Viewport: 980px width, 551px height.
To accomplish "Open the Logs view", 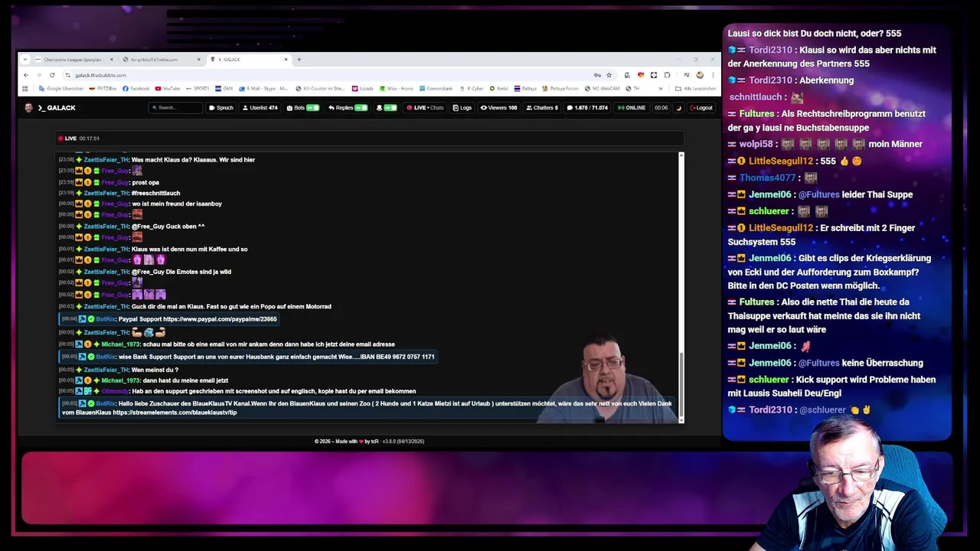I will click(x=462, y=108).
